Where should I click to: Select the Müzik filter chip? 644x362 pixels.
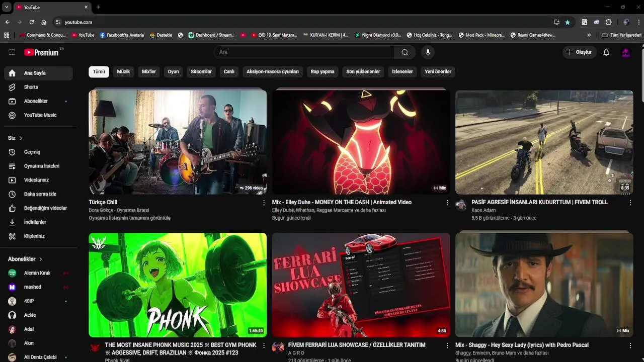coord(123,72)
